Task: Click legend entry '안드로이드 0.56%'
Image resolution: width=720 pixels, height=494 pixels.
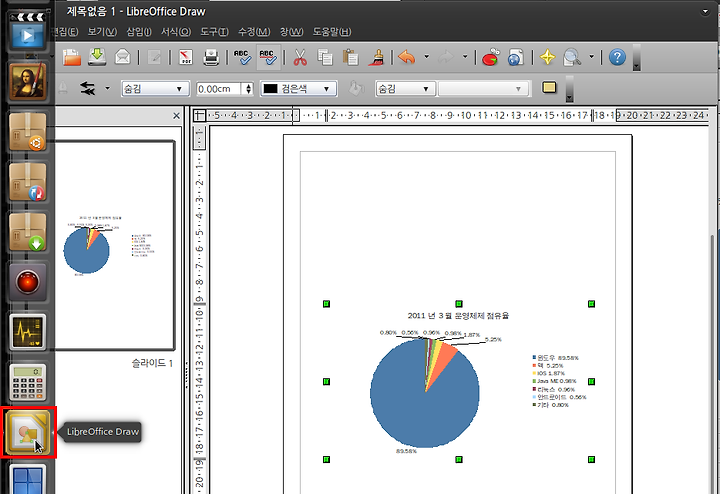Action: [x=559, y=397]
